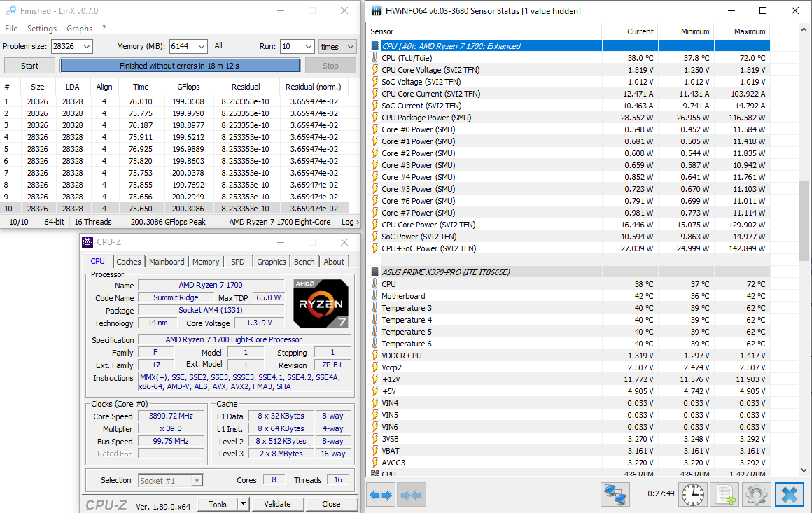Image resolution: width=812 pixels, height=513 pixels.
Task: Click the Start button in LinX
Action: 29,66
